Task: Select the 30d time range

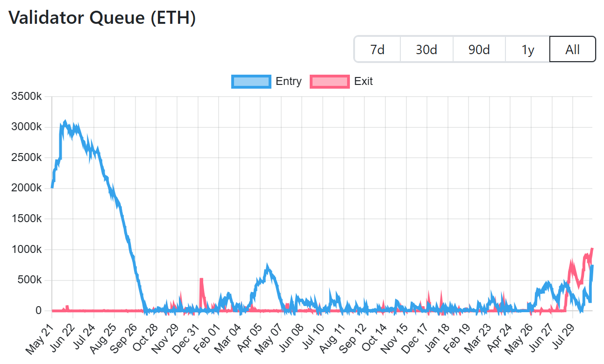Action: 426,49
